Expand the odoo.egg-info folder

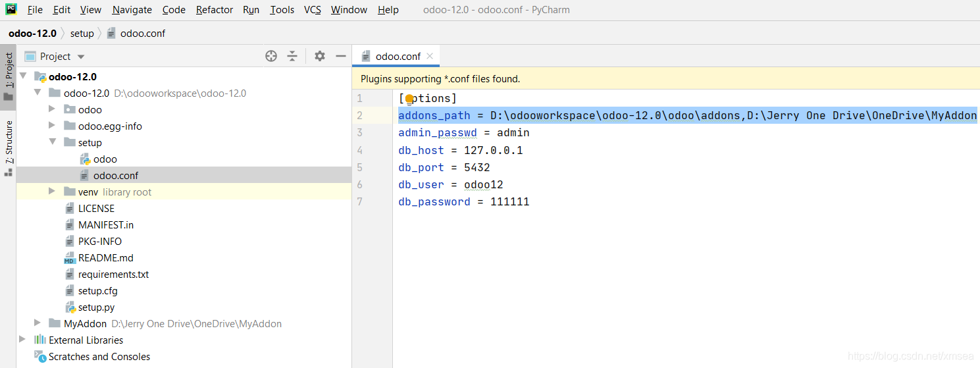pos(52,126)
